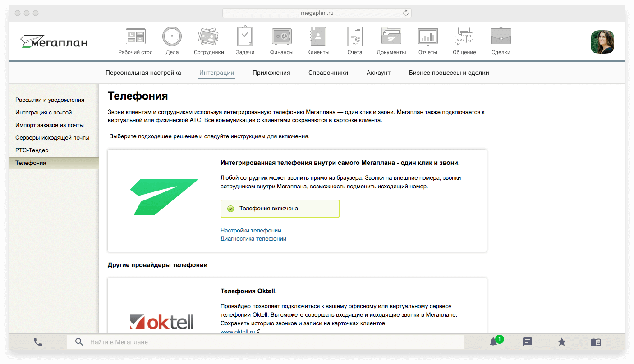
Task: Open the Счета invoices icon
Action: tap(354, 36)
